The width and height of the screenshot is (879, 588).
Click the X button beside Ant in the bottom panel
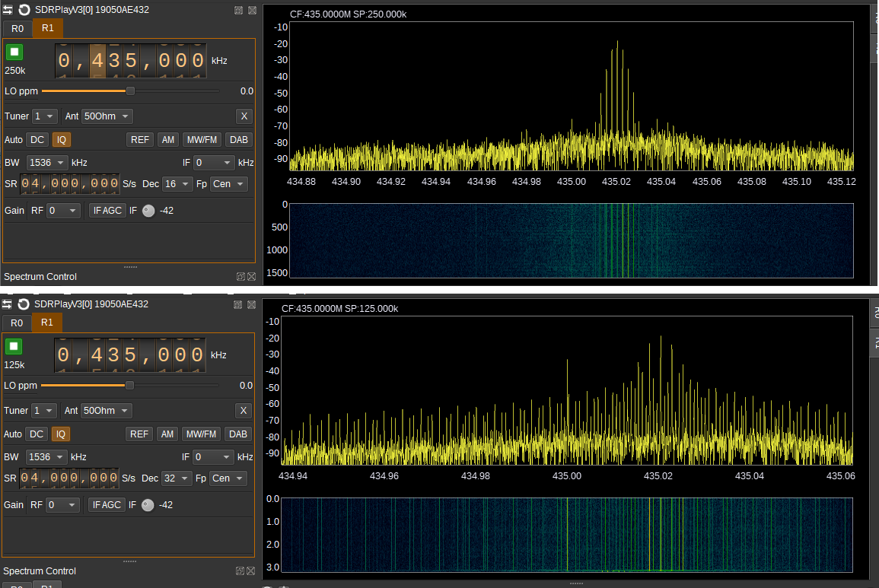[244, 410]
